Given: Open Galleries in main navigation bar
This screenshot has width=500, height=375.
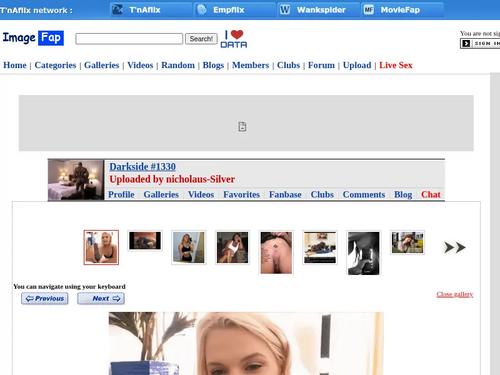Looking at the screenshot, I should [x=101, y=65].
